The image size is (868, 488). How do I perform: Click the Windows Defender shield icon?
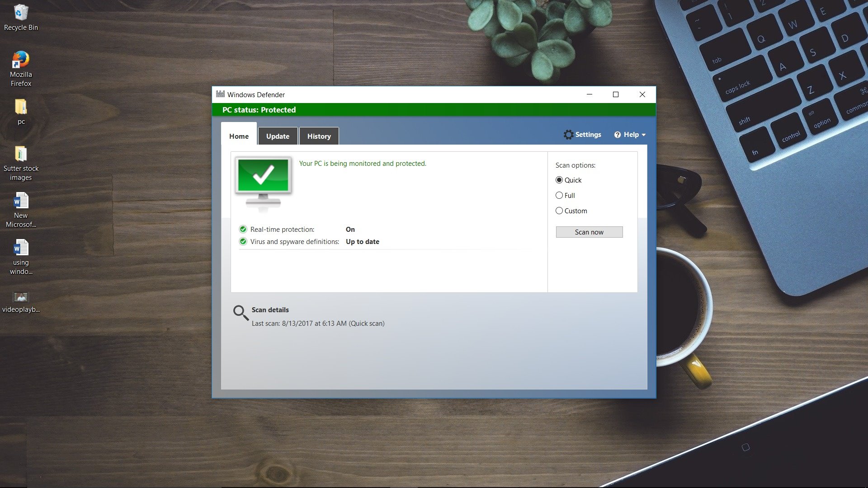[220, 94]
